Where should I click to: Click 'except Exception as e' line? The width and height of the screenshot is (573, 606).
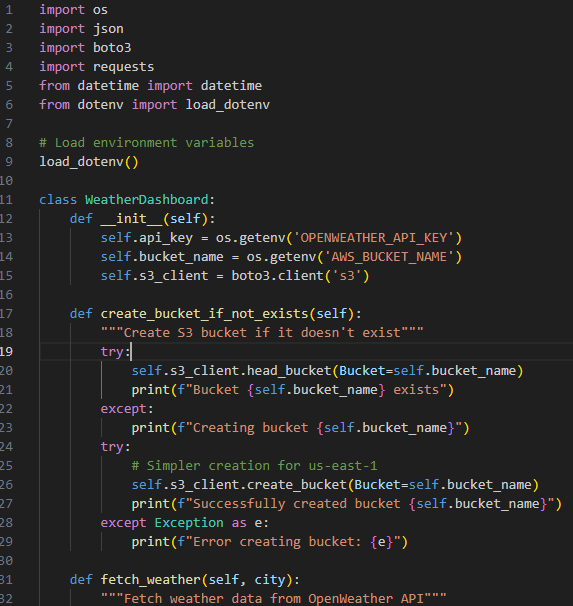pos(184,523)
